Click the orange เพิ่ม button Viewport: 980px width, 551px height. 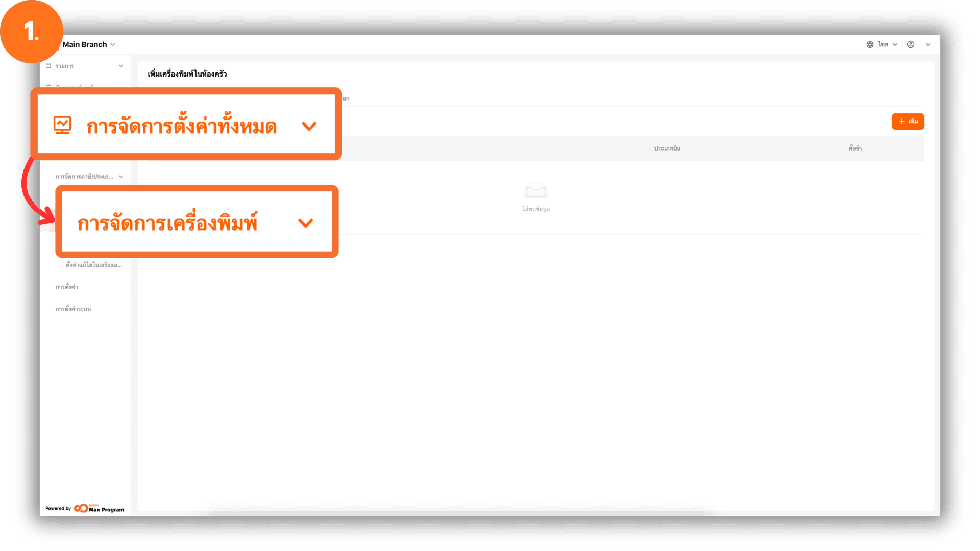pyautogui.click(x=908, y=121)
